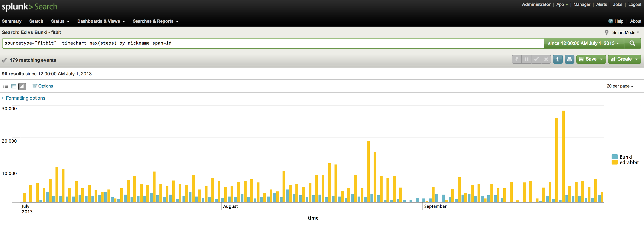
Task: Print the search results
Action: tap(569, 59)
